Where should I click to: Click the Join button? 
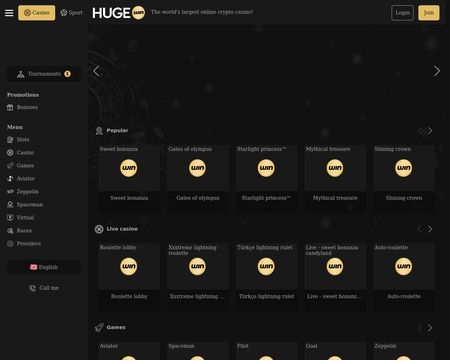[x=429, y=13]
